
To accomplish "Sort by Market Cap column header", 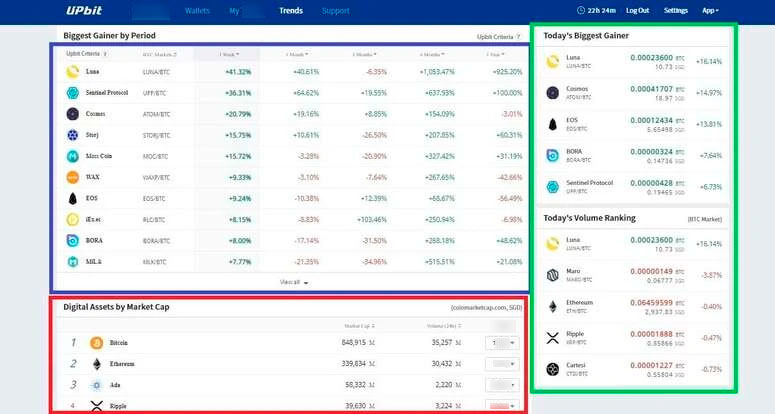I will 359,326.
